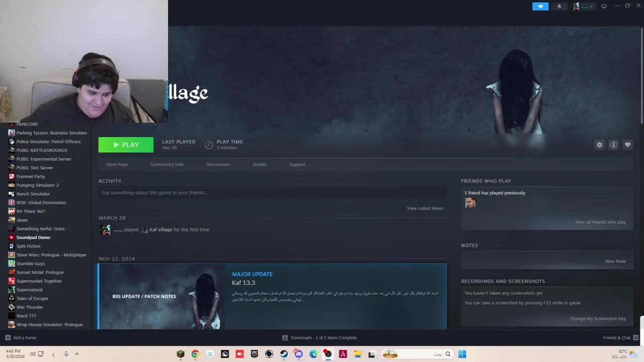The image size is (644, 362).
Task: Open Google Chrome from the taskbar
Action: 195,354
